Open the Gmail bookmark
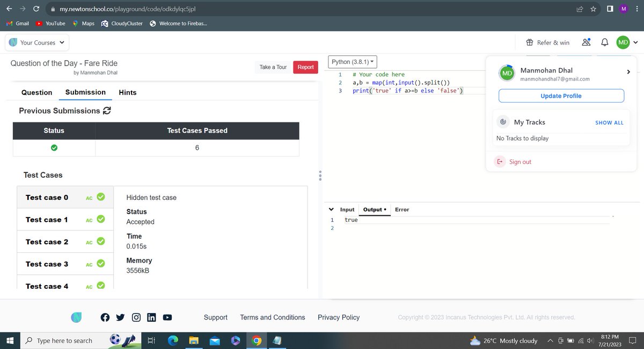Viewport: 644px width, 349px height. 17,24
